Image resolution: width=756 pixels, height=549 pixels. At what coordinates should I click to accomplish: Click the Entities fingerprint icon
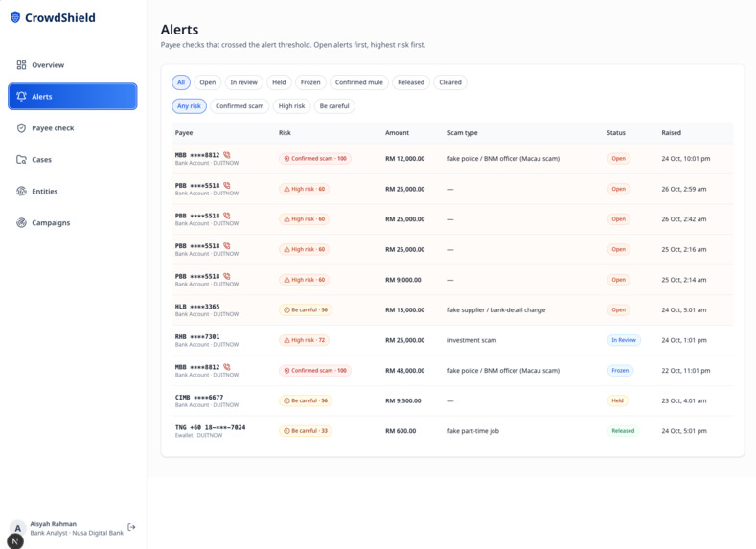click(21, 191)
